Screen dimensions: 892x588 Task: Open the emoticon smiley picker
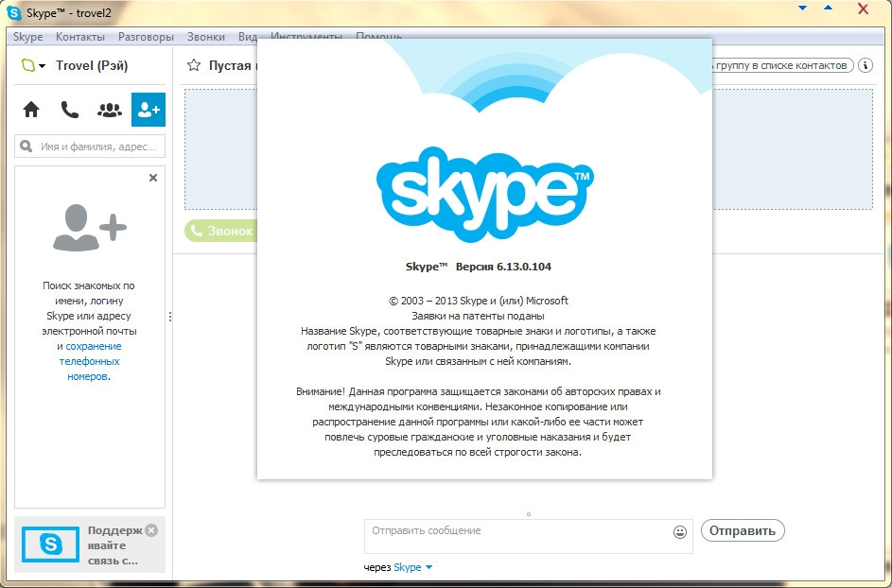point(680,532)
